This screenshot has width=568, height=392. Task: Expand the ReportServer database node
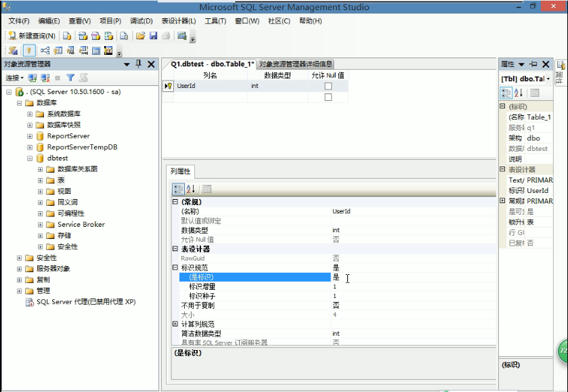(x=30, y=136)
